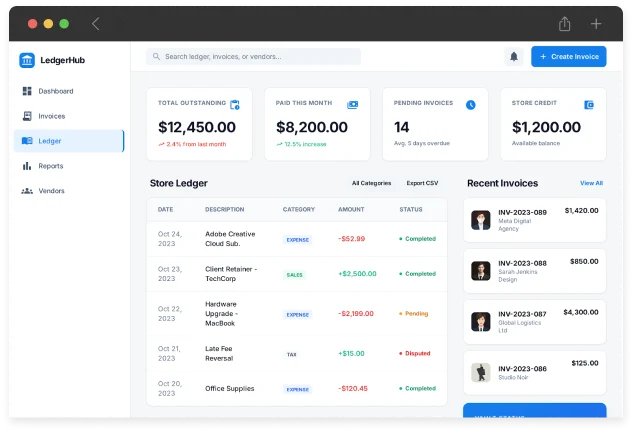Click the share icon in title bar
The height and width of the screenshot is (432, 634).
(564, 24)
